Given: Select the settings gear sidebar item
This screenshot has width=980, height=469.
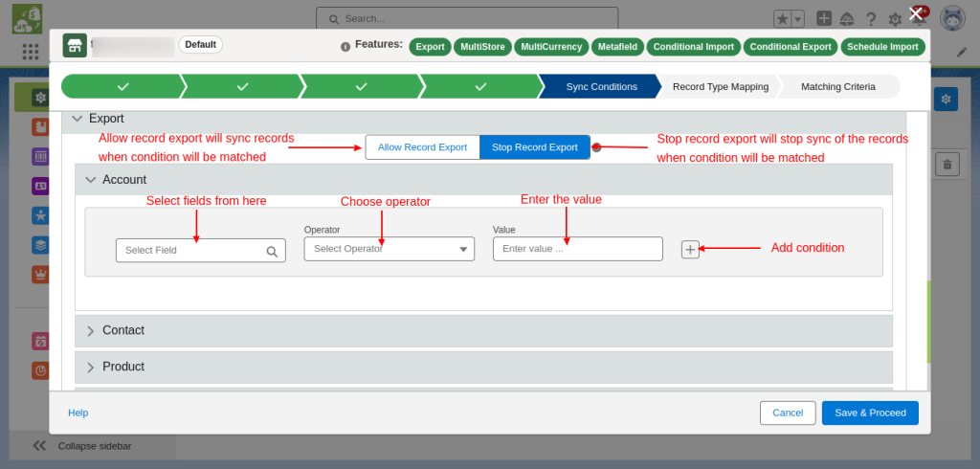Looking at the screenshot, I should [40, 98].
